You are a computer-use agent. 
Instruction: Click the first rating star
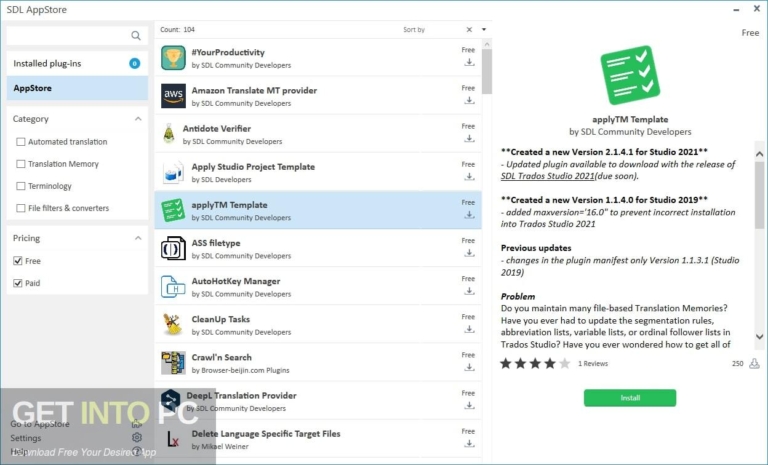pos(505,363)
